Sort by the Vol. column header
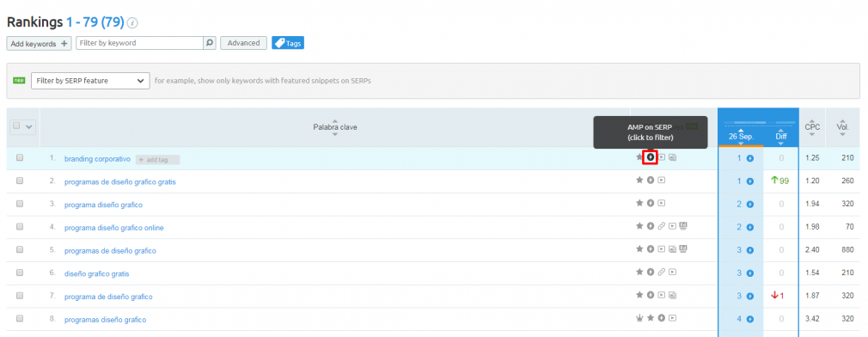 (843, 127)
